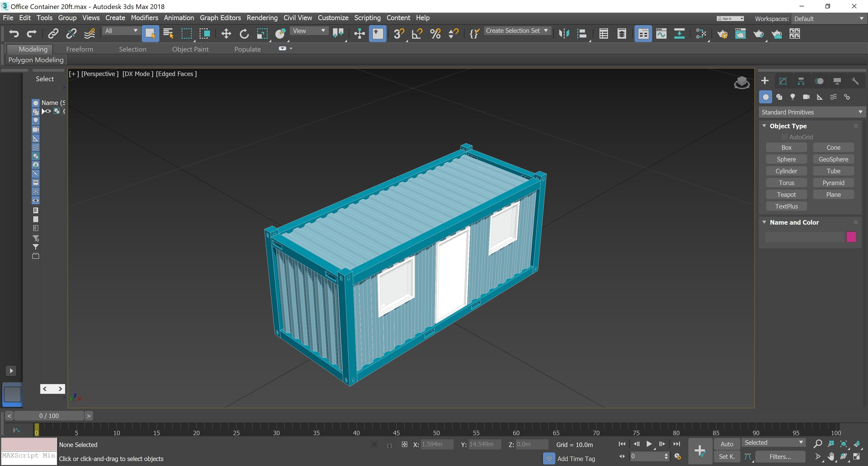868x466 pixels.
Task: Switch to the Motion panel icon
Action: point(819,81)
